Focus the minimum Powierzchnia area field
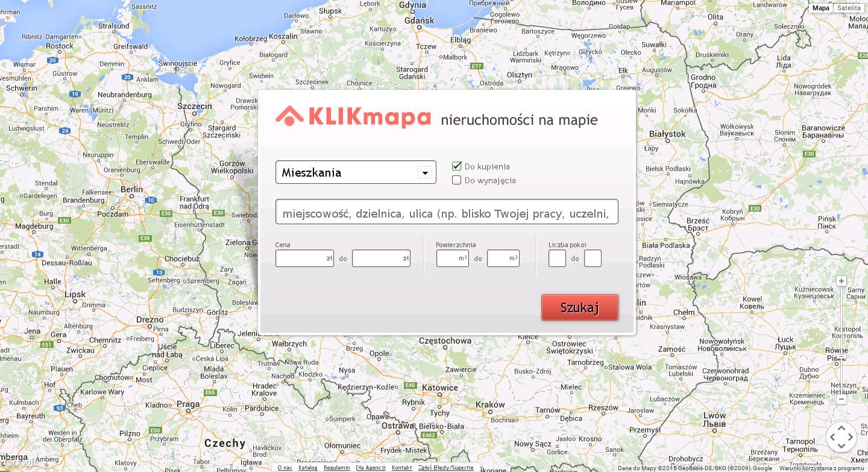The image size is (868, 472). tap(453, 259)
